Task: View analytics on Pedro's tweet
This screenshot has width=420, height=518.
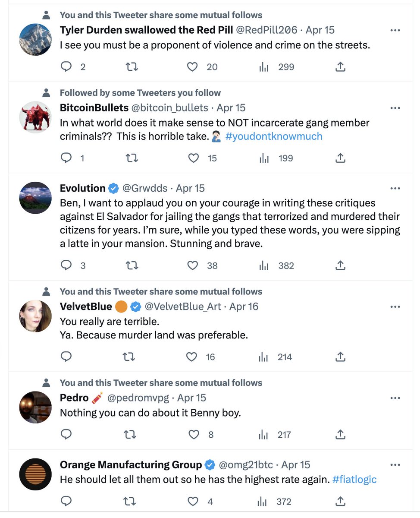Action: coord(263,435)
